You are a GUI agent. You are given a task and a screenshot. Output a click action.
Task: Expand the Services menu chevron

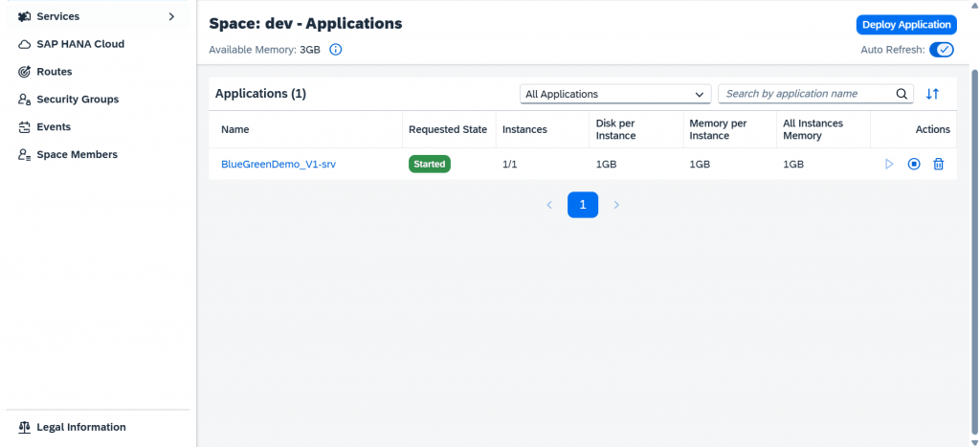[172, 17]
